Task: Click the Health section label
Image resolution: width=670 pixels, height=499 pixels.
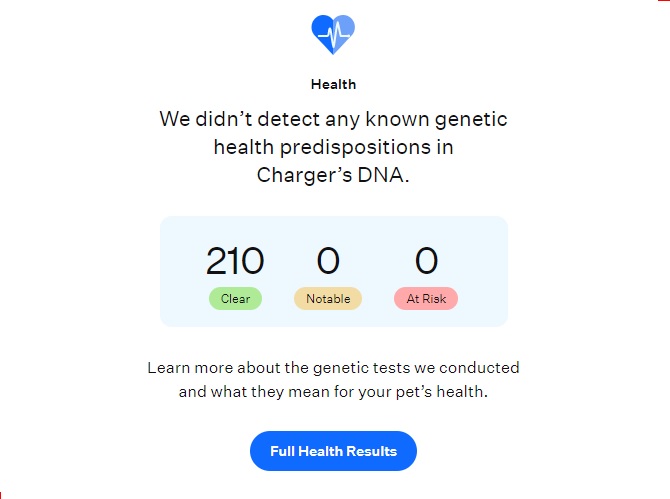Action: [x=333, y=85]
